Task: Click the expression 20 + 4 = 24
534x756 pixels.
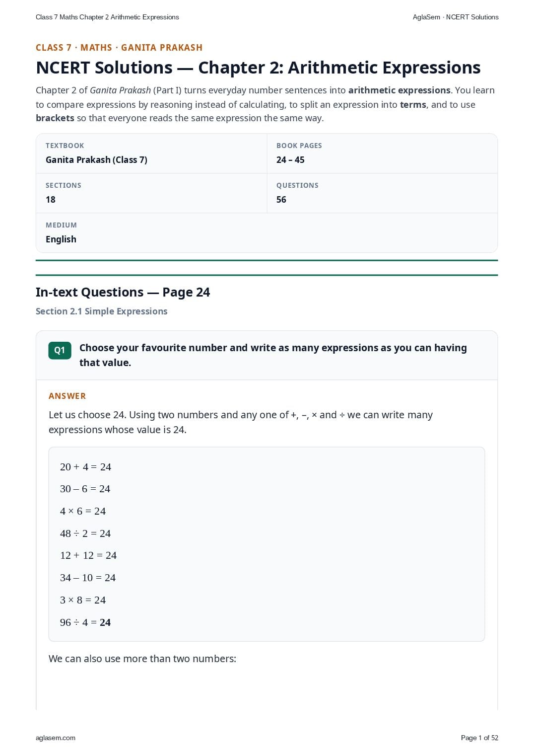Action: point(85,467)
